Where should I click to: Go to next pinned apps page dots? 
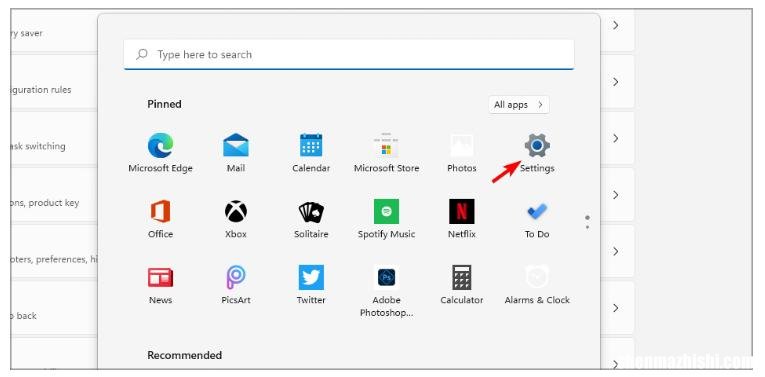click(x=587, y=222)
